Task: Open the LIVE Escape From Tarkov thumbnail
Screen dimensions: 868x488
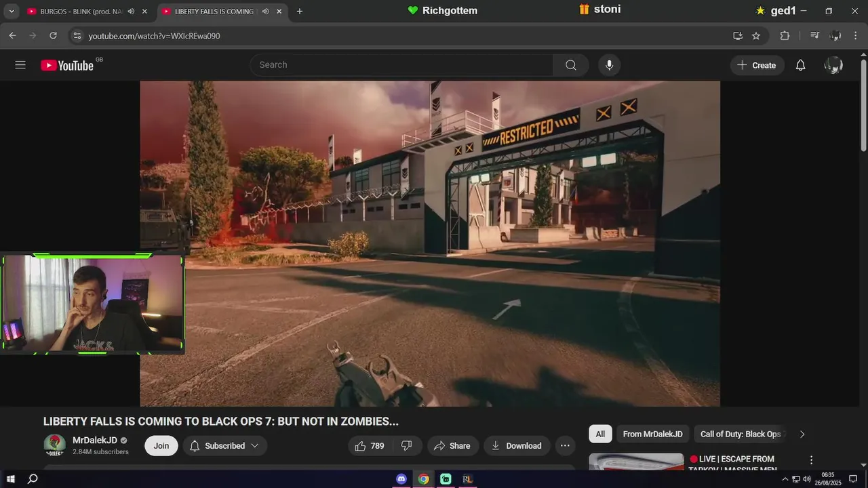Action: pyautogui.click(x=637, y=462)
